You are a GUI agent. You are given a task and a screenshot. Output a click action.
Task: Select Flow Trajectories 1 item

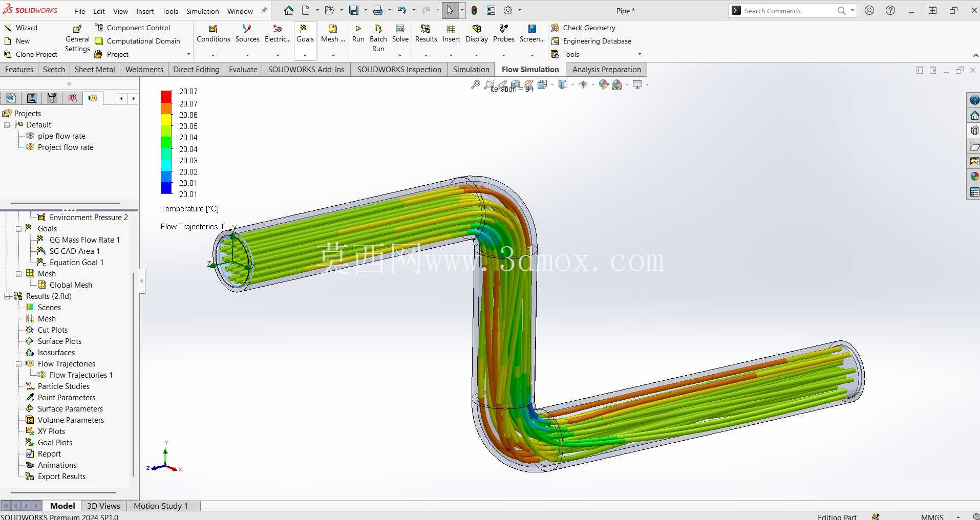81,375
